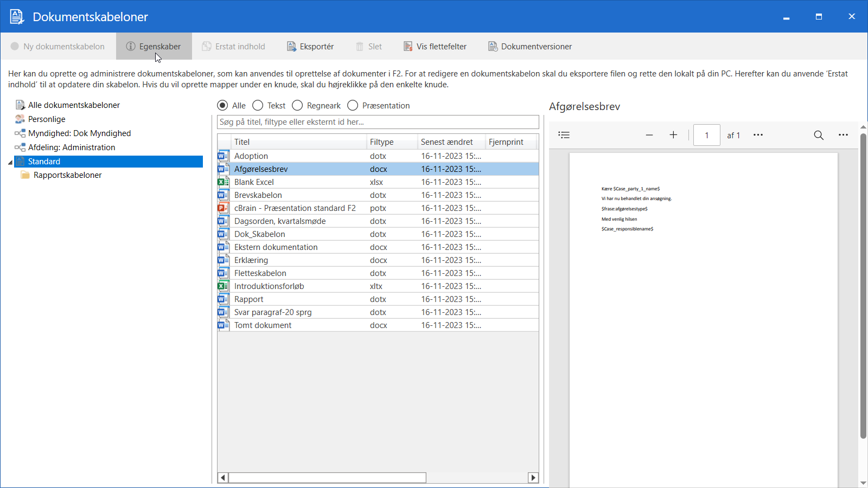The image size is (868, 488).
Task: Open more preview tools menu
Action: [843, 135]
